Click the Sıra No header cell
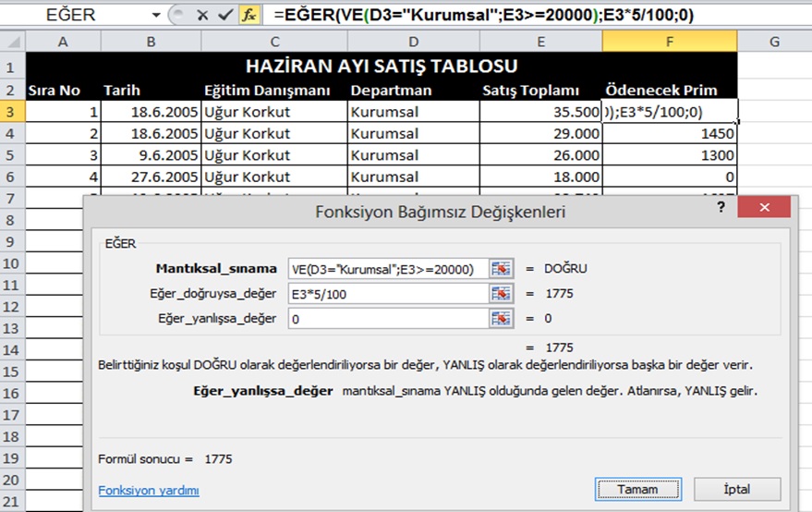The height and width of the screenshot is (512, 812). [x=63, y=91]
